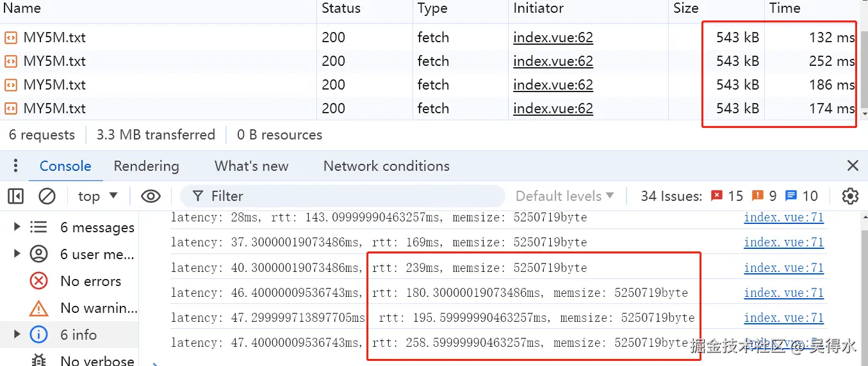Open the top context dropdown
Image resolution: width=868 pixels, height=366 pixels.
97,196
